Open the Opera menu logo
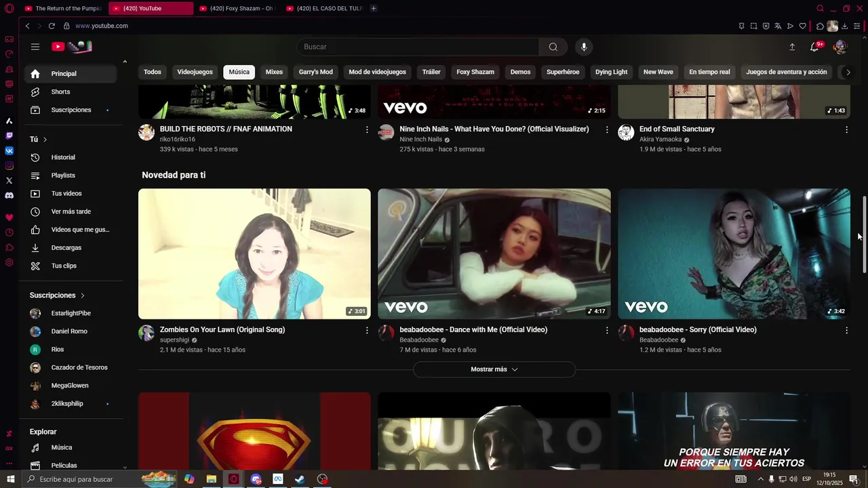 [x=9, y=8]
